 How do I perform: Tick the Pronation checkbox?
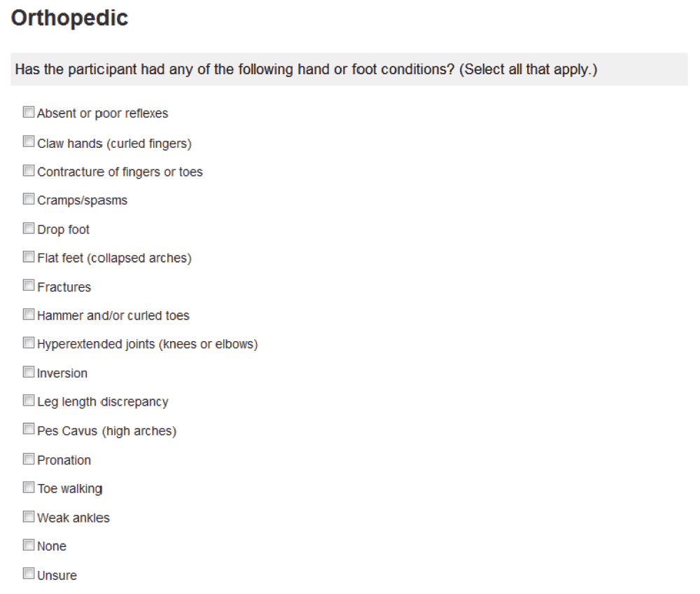[x=29, y=459]
